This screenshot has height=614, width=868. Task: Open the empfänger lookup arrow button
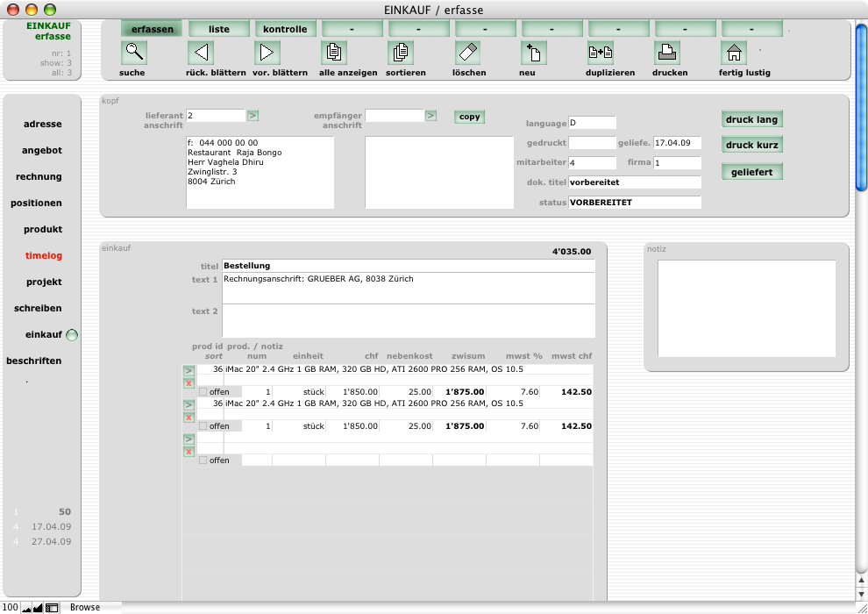[x=430, y=115]
